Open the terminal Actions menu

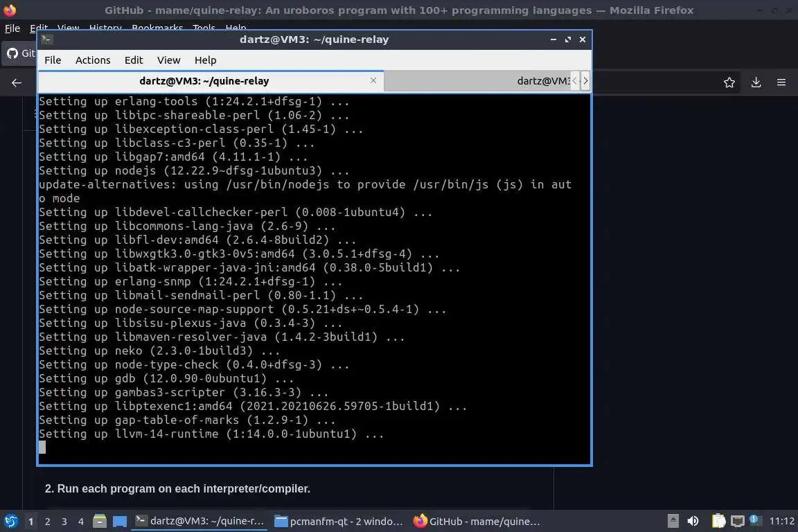(x=93, y=60)
